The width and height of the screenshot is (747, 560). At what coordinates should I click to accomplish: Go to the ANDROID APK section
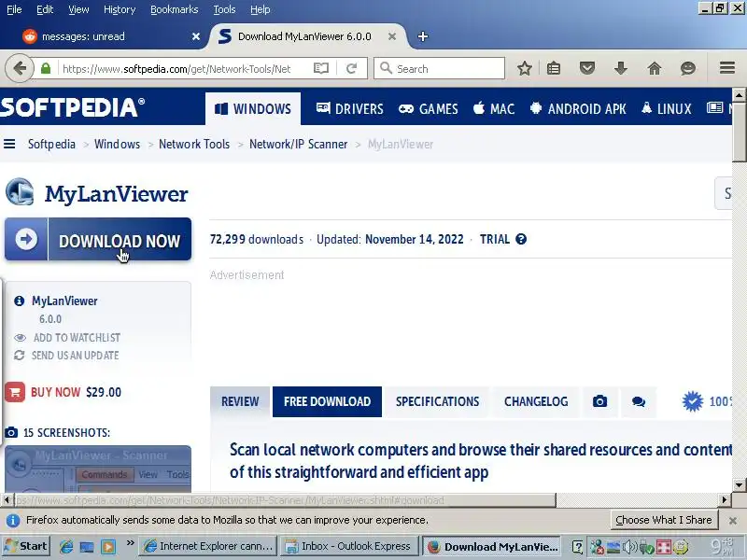(578, 108)
